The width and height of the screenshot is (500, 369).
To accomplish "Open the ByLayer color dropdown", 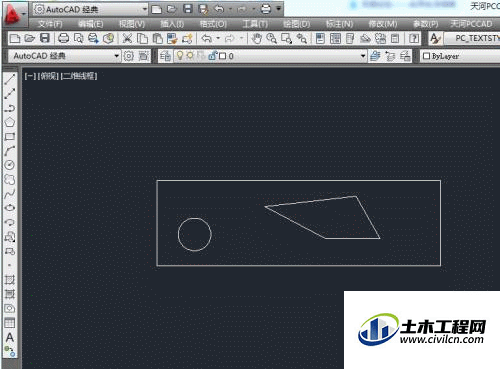I will 460,56.
